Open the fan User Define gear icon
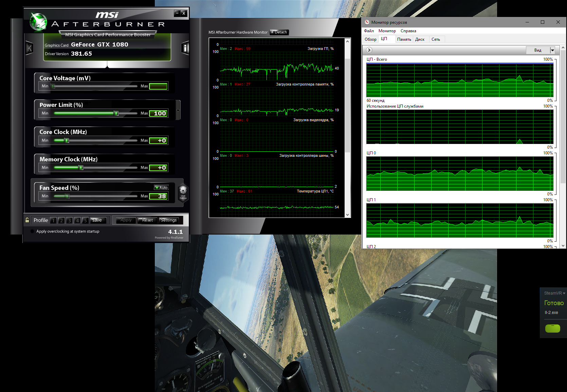 (x=183, y=192)
